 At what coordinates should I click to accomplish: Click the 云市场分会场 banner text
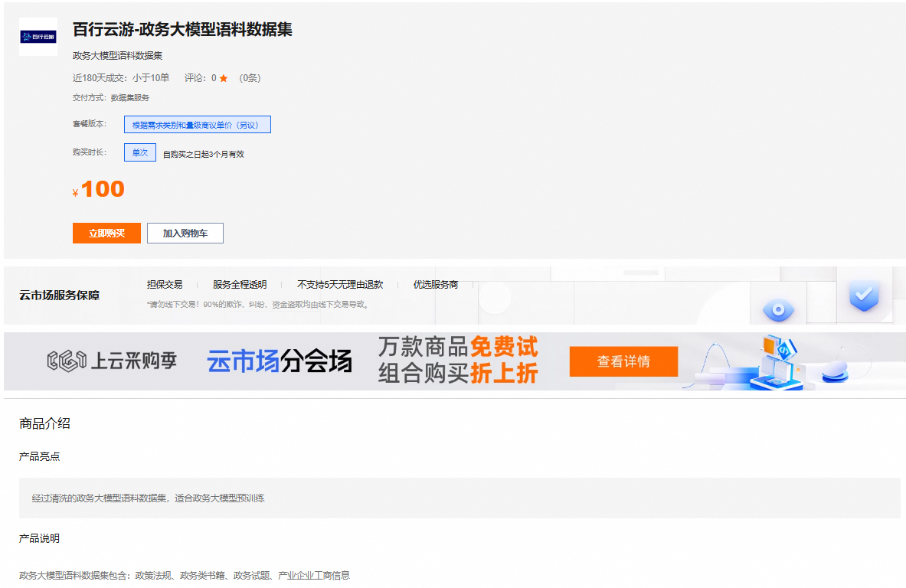[280, 361]
